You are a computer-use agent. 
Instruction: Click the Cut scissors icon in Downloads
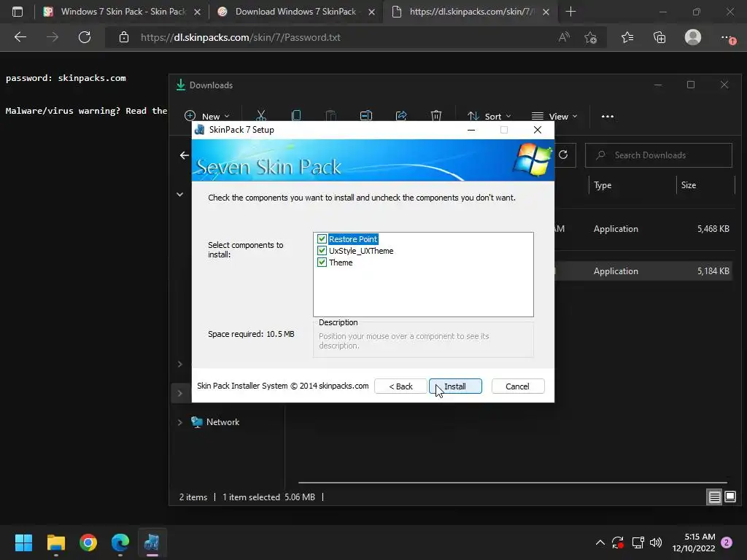pos(261,116)
